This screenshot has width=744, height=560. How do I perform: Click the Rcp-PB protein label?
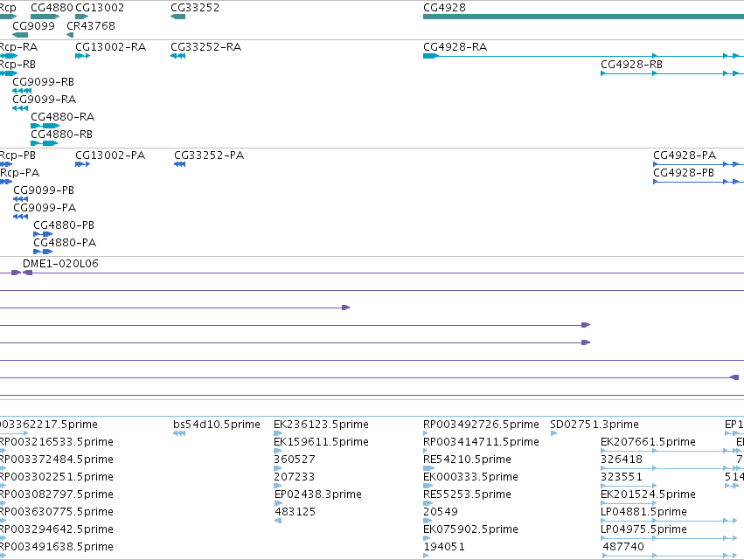coord(17,156)
